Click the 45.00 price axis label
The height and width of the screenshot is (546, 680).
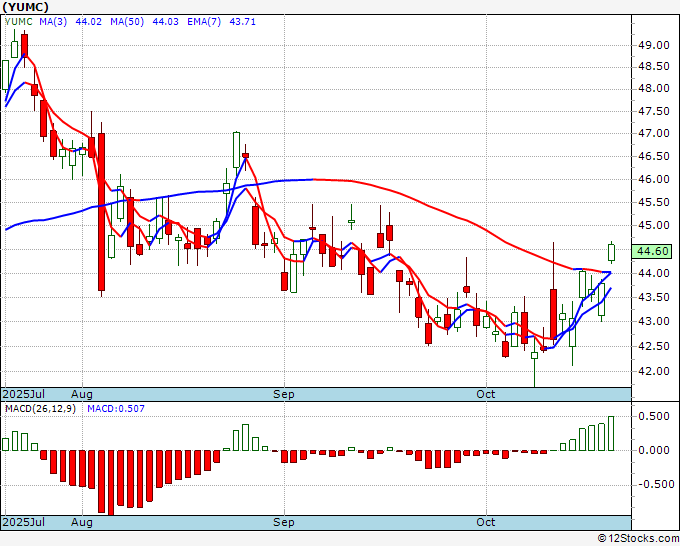653,226
